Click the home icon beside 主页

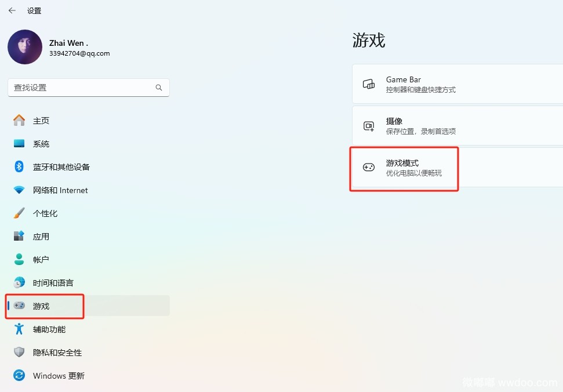[x=19, y=120]
